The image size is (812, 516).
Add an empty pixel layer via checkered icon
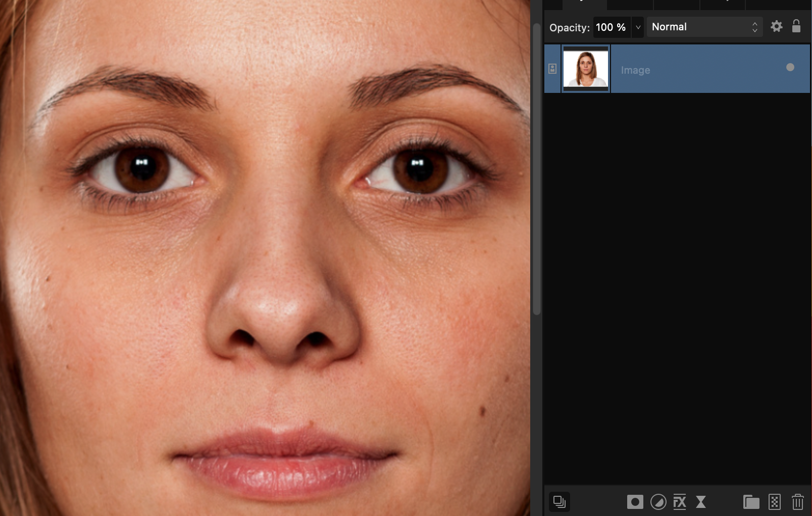click(x=775, y=502)
